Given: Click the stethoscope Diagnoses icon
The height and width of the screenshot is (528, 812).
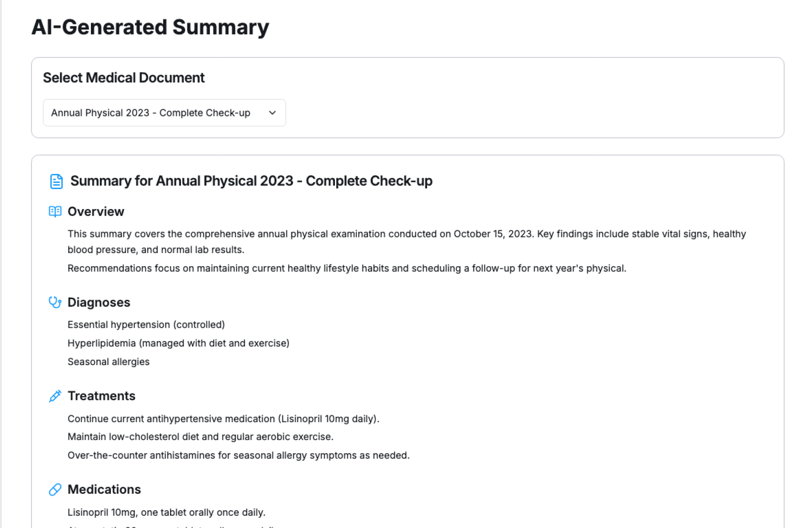Looking at the screenshot, I should 55,302.
